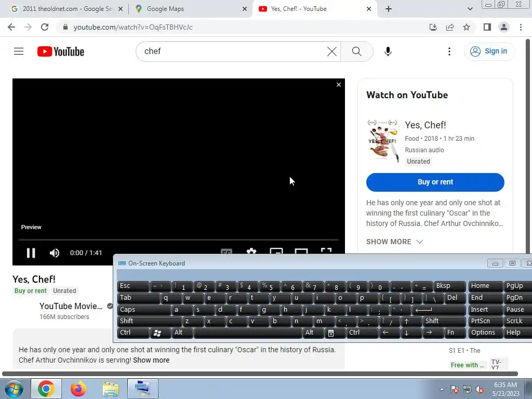
Task: Click the blue Buy or rent button
Action: [x=435, y=182]
